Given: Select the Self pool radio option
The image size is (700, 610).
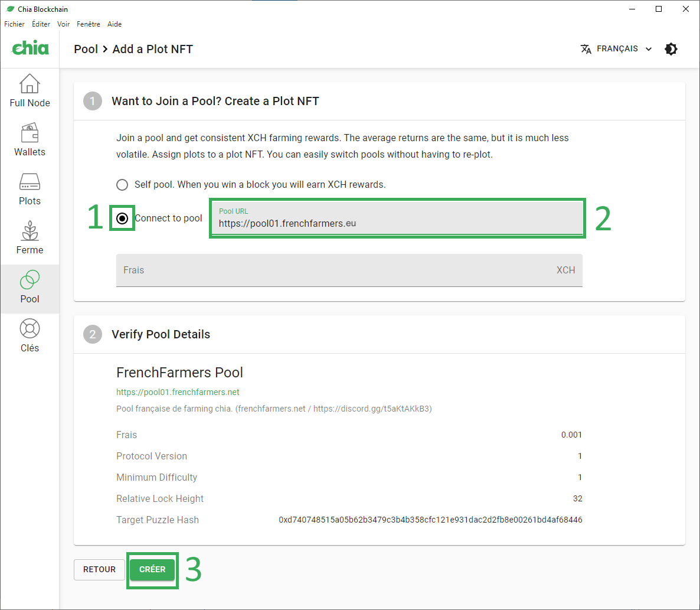Looking at the screenshot, I should [122, 185].
